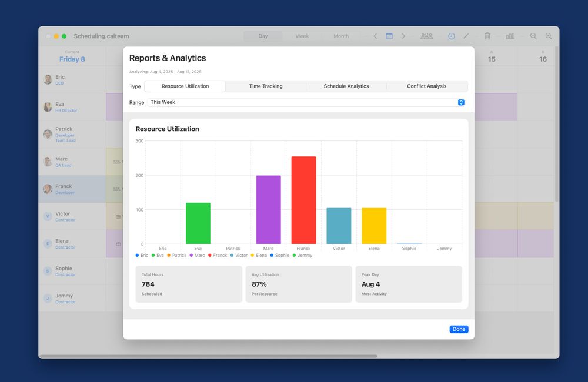
Task: Click the next period arrow in toolbar
Action: [x=403, y=36]
